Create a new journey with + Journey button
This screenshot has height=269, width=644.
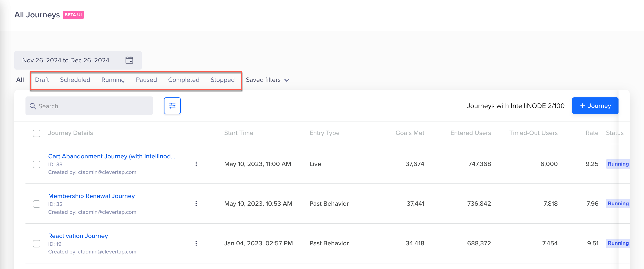click(x=595, y=106)
